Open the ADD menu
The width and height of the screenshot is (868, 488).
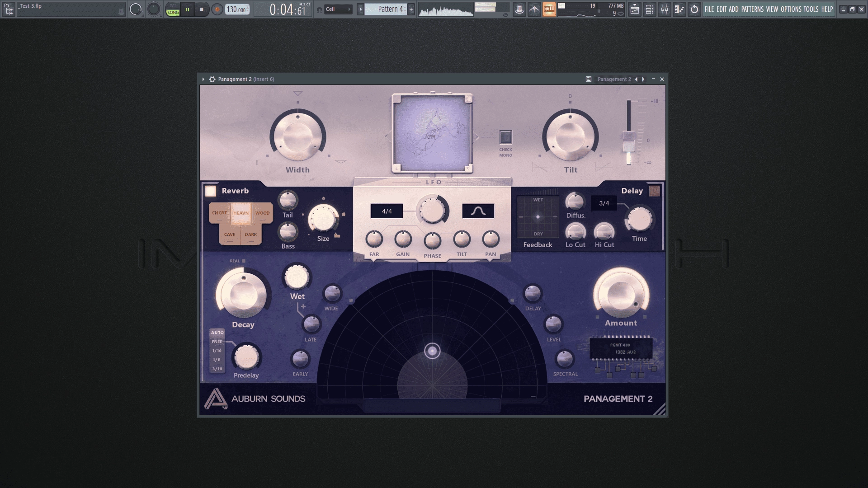(734, 9)
